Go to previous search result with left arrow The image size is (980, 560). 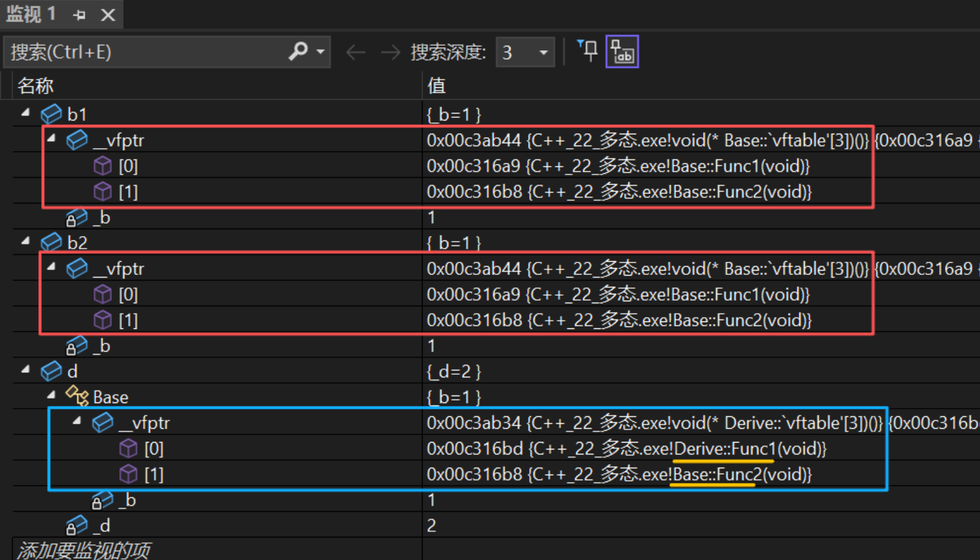coord(356,52)
